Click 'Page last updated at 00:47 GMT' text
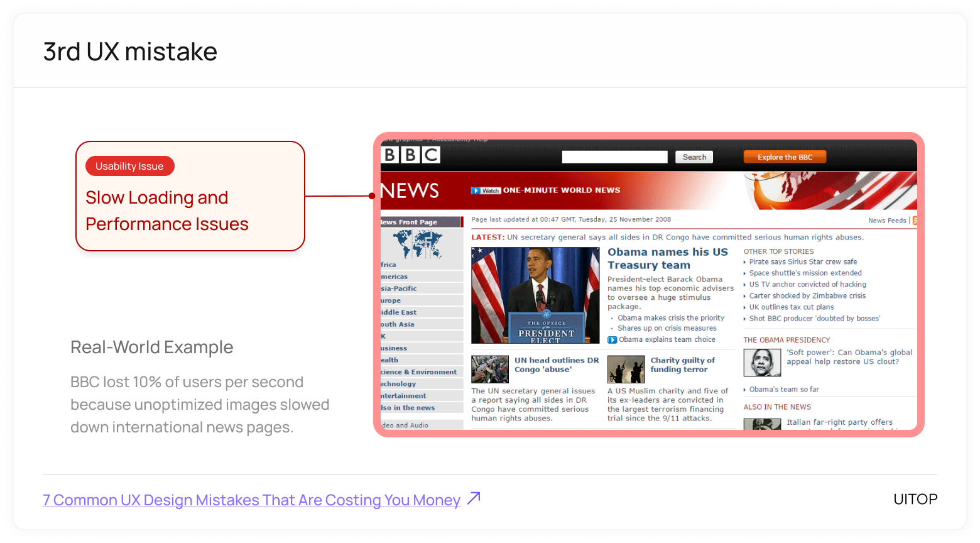Image resolution: width=980 pixels, height=543 pixels. [x=571, y=220]
